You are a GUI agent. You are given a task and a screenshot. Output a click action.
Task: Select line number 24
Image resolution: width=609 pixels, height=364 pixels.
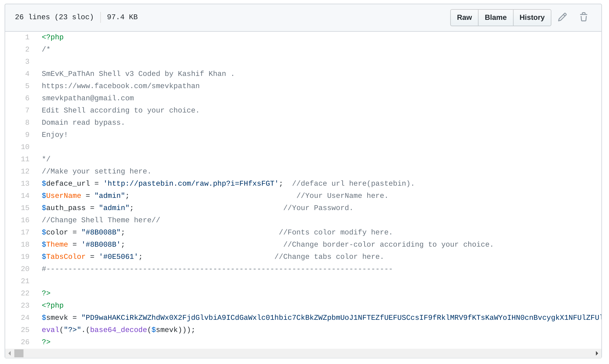25,318
